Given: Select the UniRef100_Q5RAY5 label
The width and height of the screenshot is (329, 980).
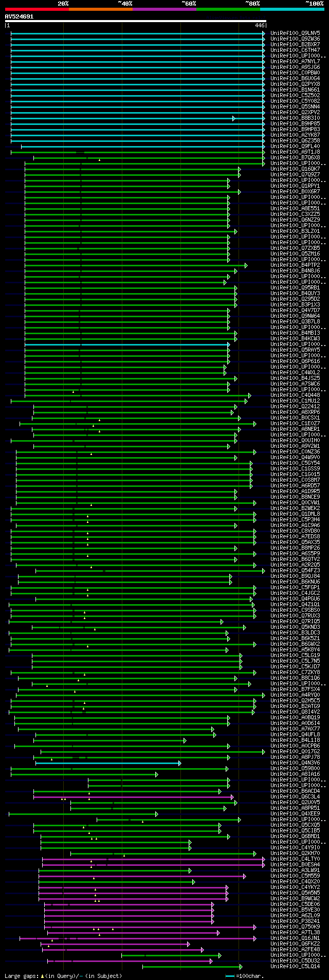Looking at the screenshot, I should coord(295,350).
